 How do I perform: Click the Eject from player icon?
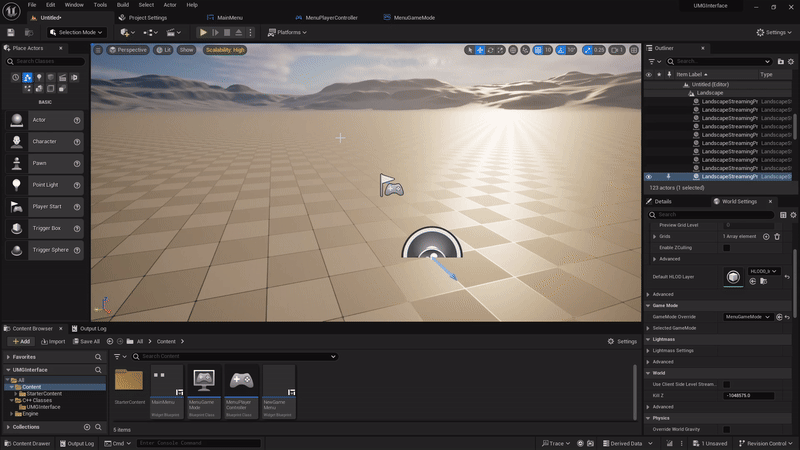[x=238, y=32]
